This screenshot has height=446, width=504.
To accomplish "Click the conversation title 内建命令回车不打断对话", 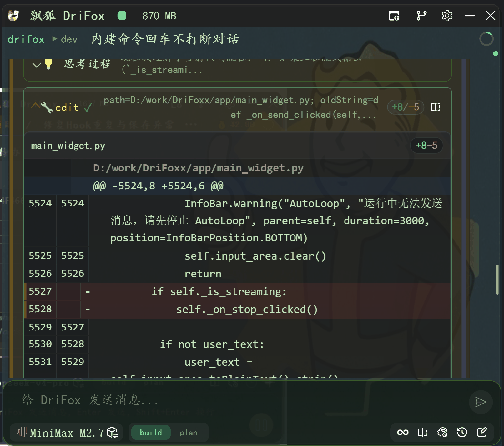I will tap(165, 39).
